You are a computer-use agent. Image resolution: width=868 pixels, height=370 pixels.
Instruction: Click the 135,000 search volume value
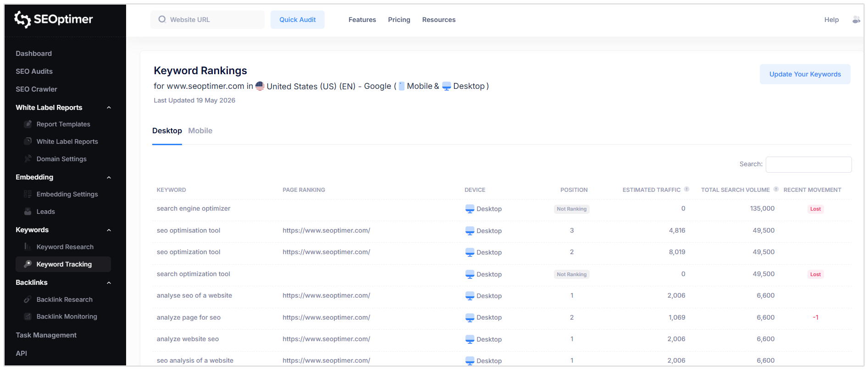pos(763,208)
